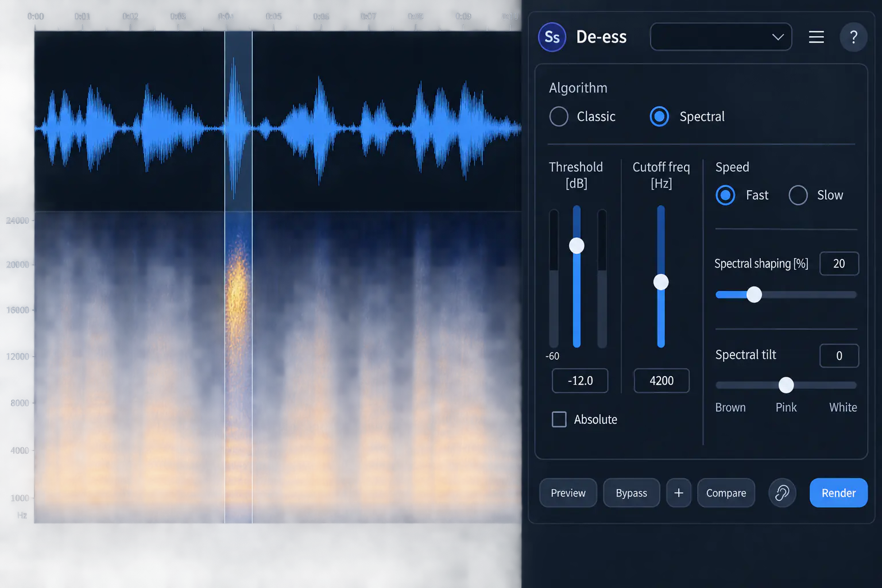The height and width of the screenshot is (588, 882).
Task: Click the Preview button
Action: (568, 493)
